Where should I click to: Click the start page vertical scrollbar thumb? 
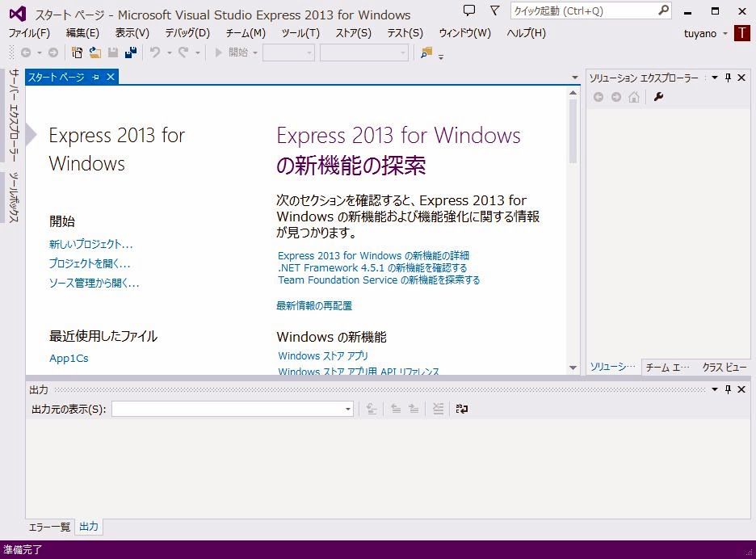573,129
